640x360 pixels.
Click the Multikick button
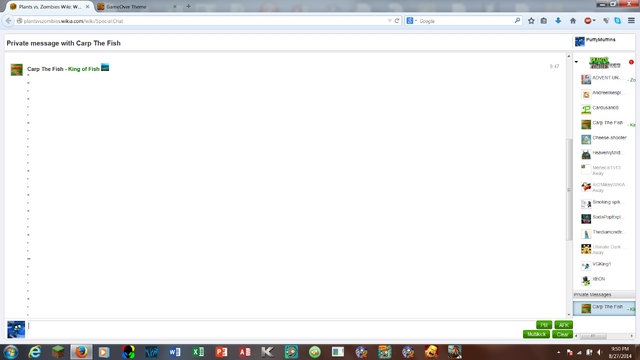pyautogui.click(x=536, y=334)
